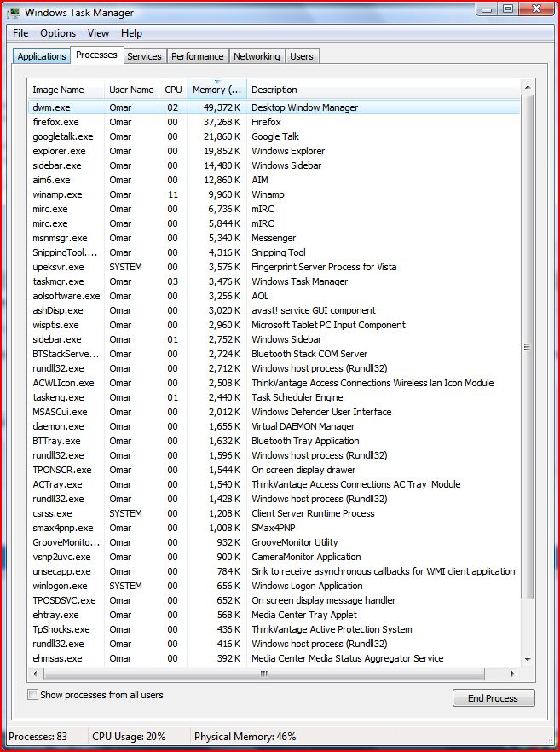
Task: Click the vertical scrollbar up arrow
Action: click(x=528, y=87)
